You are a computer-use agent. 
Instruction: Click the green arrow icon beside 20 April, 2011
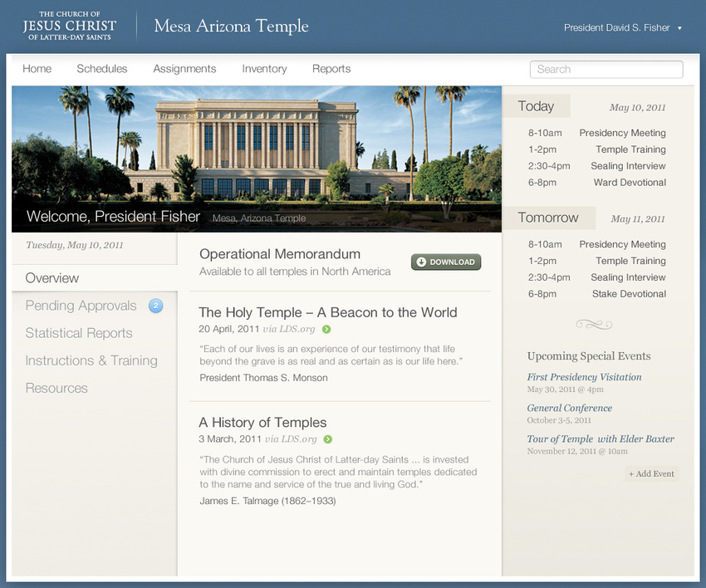326,330
